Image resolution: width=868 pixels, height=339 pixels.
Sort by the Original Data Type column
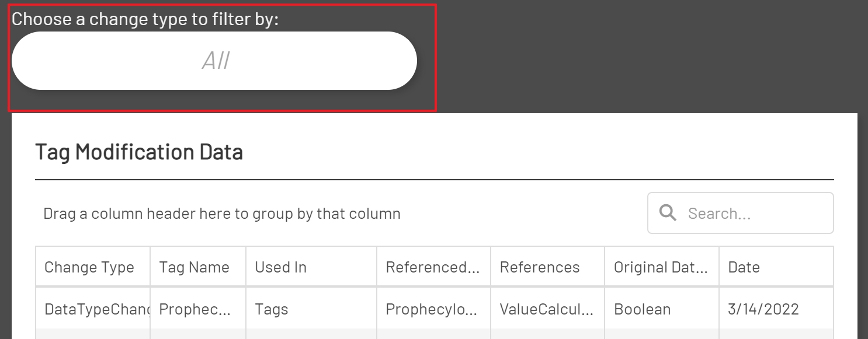tap(661, 267)
